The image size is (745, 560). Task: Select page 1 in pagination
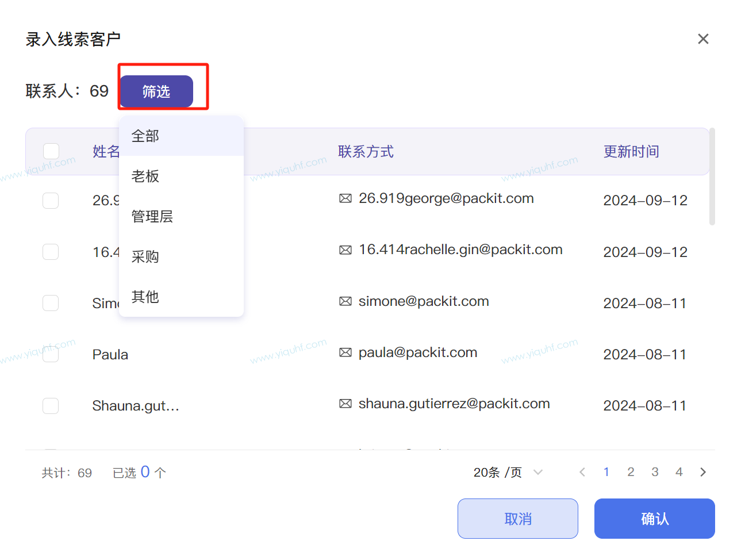pos(606,472)
